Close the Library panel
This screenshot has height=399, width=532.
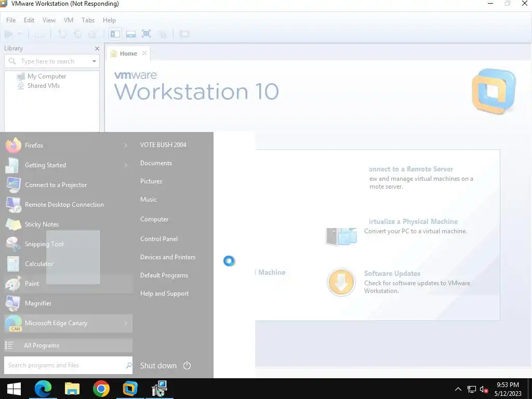coord(97,48)
